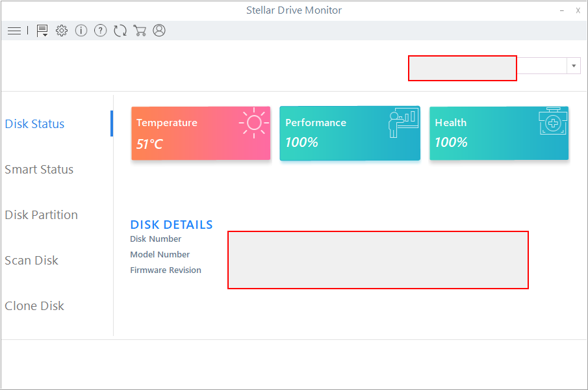This screenshot has height=390, width=588.
Task: Open the hamburger menu icon
Action: [x=14, y=31]
